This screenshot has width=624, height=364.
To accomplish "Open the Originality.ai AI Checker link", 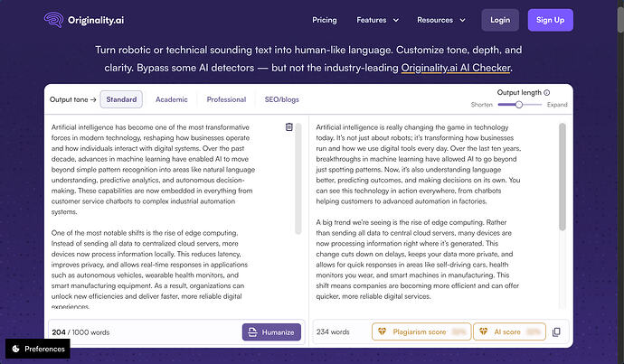I will tap(456, 68).
